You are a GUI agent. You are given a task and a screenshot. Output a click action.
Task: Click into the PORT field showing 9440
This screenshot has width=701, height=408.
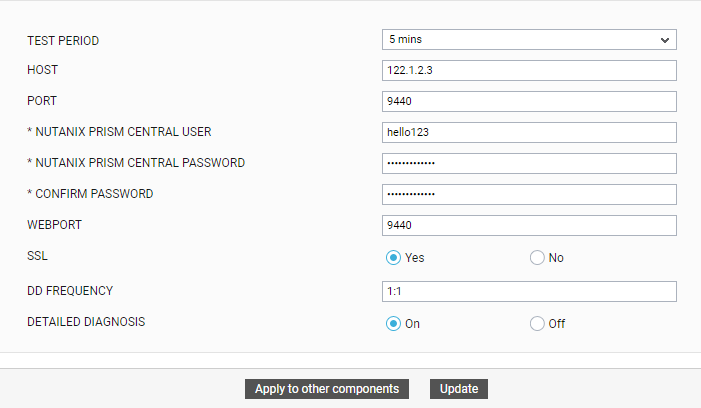(529, 101)
